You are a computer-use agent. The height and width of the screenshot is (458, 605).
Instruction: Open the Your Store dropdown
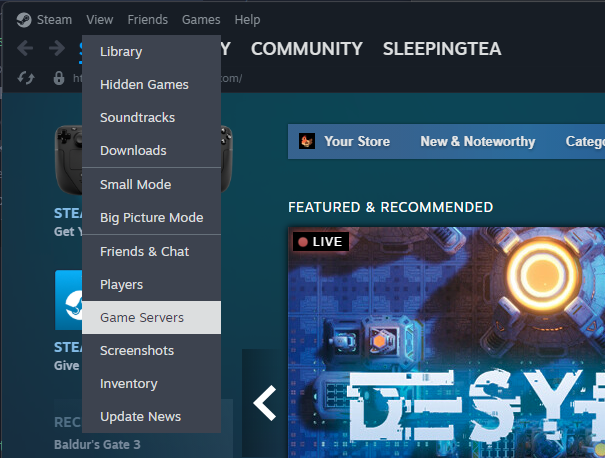point(357,141)
